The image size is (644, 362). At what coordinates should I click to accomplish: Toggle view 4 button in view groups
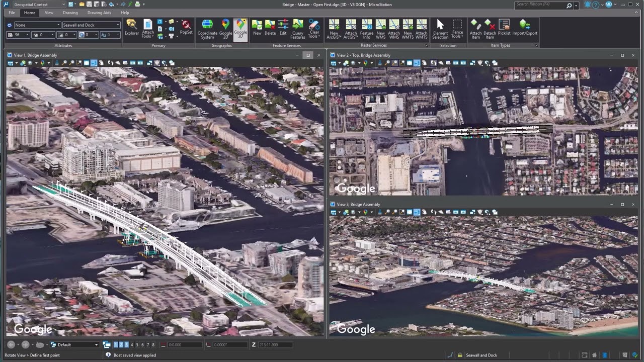(x=132, y=345)
